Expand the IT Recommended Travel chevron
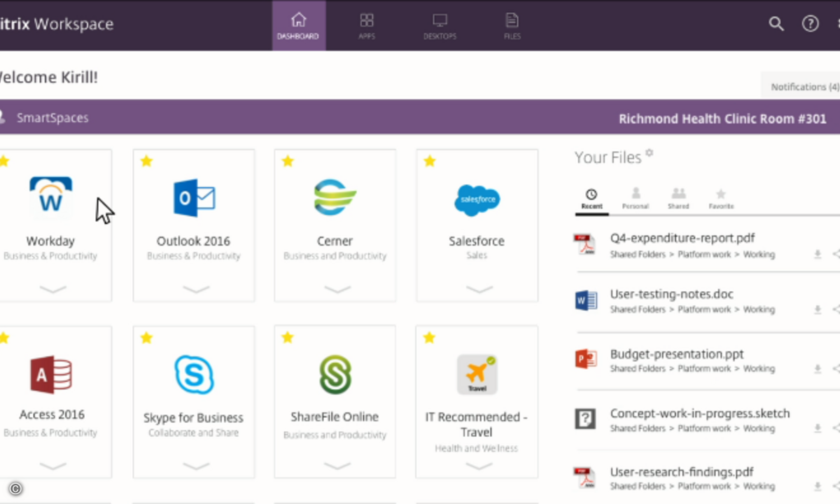 click(479, 465)
